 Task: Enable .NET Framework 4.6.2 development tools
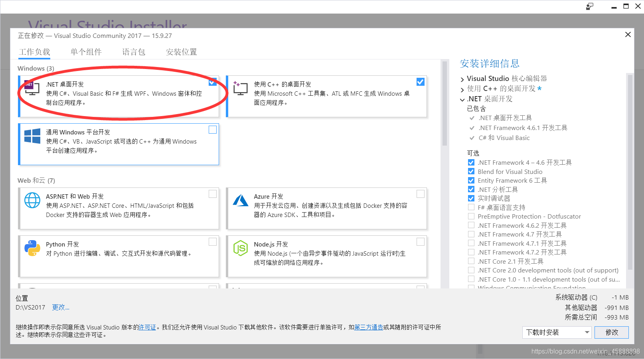tap(471, 225)
